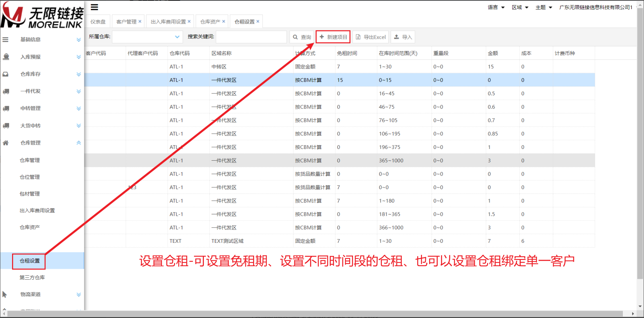The height and width of the screenshot is (318, 644).
Task: Open the 区域 dropdown menu
Action: pos(520,7)
